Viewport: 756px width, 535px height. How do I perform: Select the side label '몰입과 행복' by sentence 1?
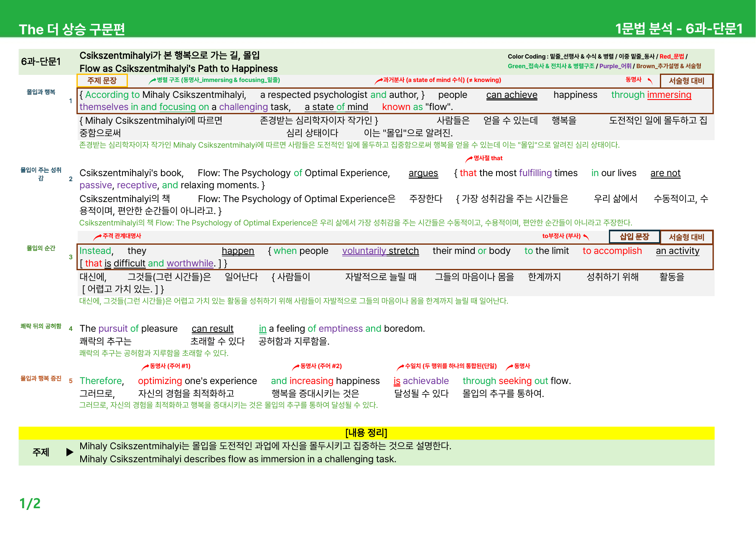coord(41,92)
